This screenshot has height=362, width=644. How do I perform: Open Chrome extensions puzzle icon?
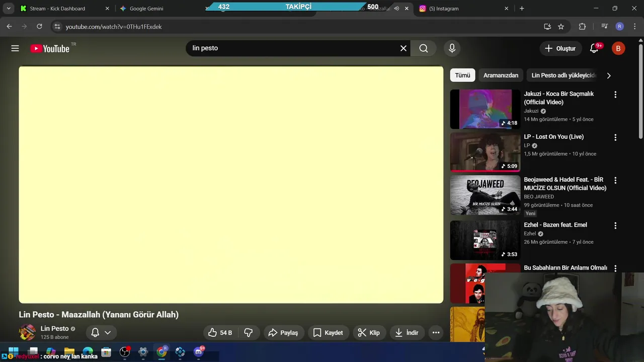[583, 27]
